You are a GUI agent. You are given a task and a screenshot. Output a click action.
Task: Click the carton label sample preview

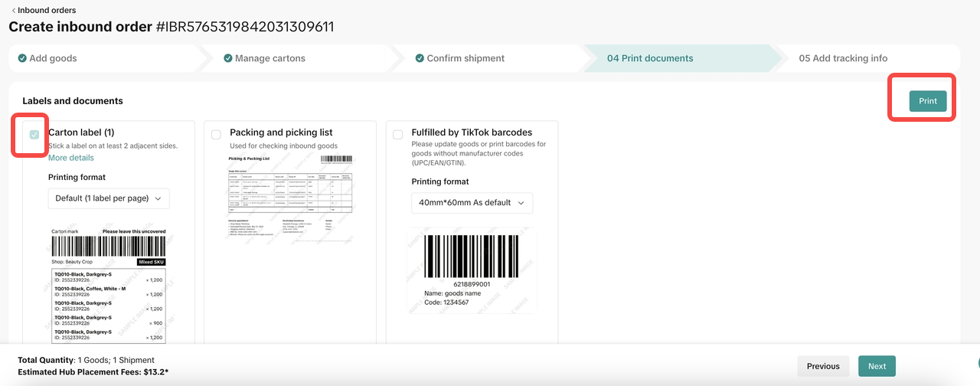108,283
